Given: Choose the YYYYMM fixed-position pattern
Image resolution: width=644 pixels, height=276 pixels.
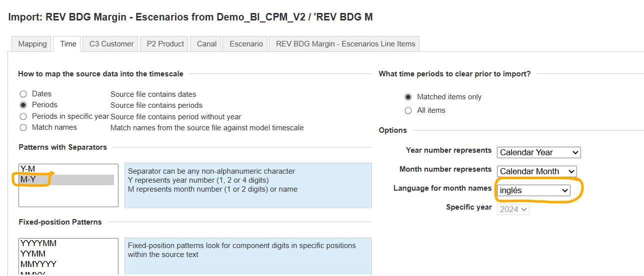Looking at the screenshot, I should pyautogui.click(x=38, y=244).
